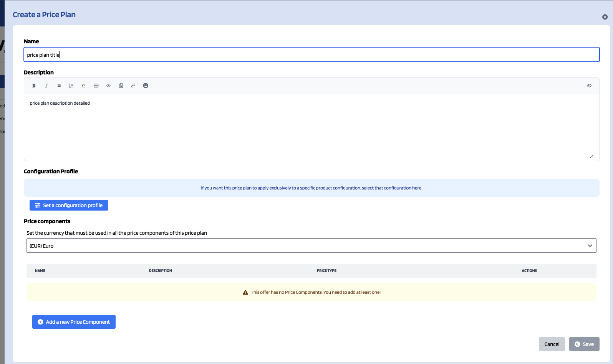Toggle bold formatting in description editor
This screenshot has height=364, width=613.
point(34,86)
